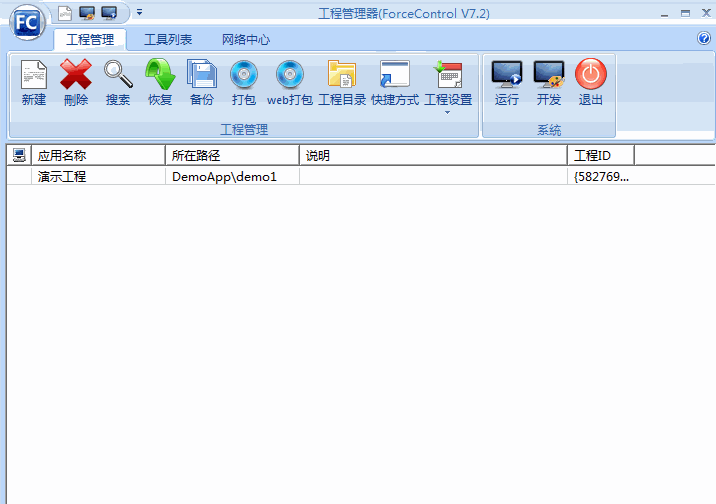Close the ForceControl window
716x504 pixels.
[x=706, y=13]
